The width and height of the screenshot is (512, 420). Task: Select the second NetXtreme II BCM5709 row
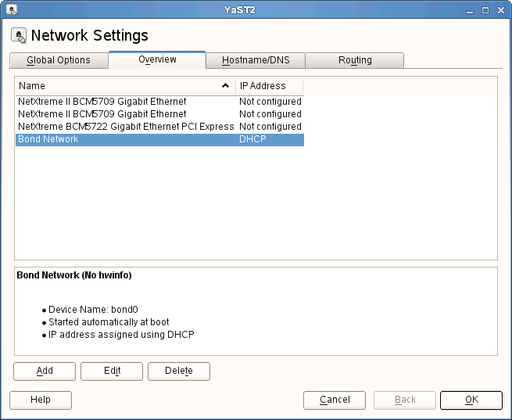tap(159, 114)
